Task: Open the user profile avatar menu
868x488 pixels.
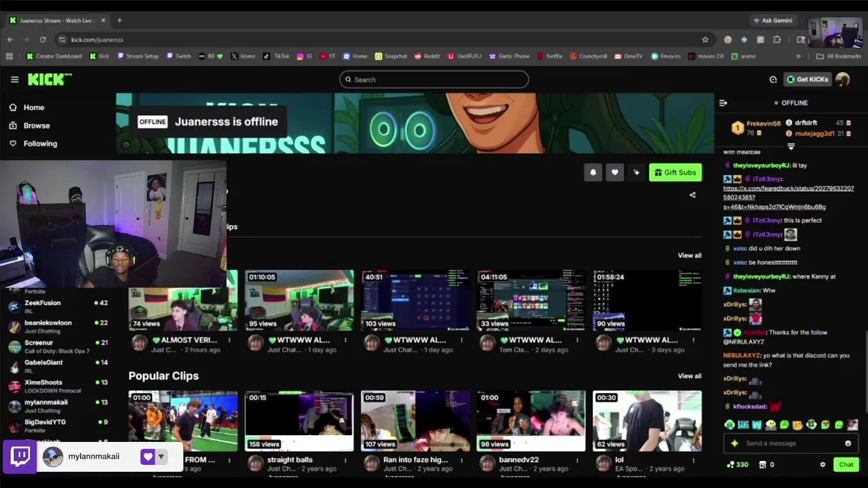Action: (x=843, y=79)
